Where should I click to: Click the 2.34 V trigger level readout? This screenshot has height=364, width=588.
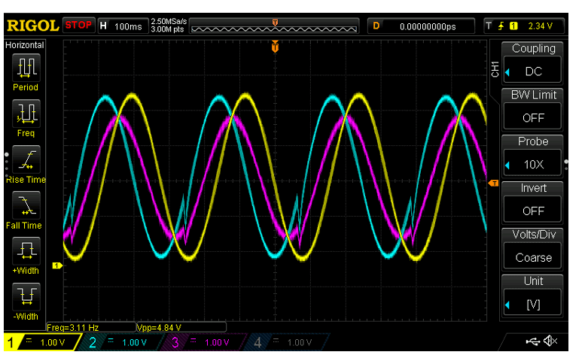point(540,26)
